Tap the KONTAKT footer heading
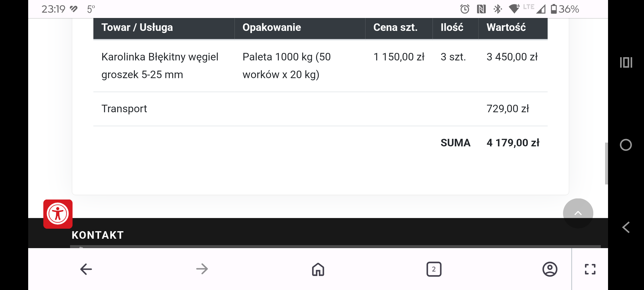This screenshot has width=644, height=290. (98, 235)
